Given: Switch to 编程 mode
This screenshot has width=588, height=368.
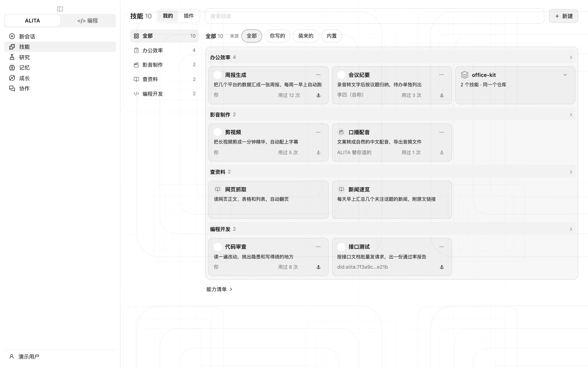Looking at the screenshot, I should pos(87,21).
